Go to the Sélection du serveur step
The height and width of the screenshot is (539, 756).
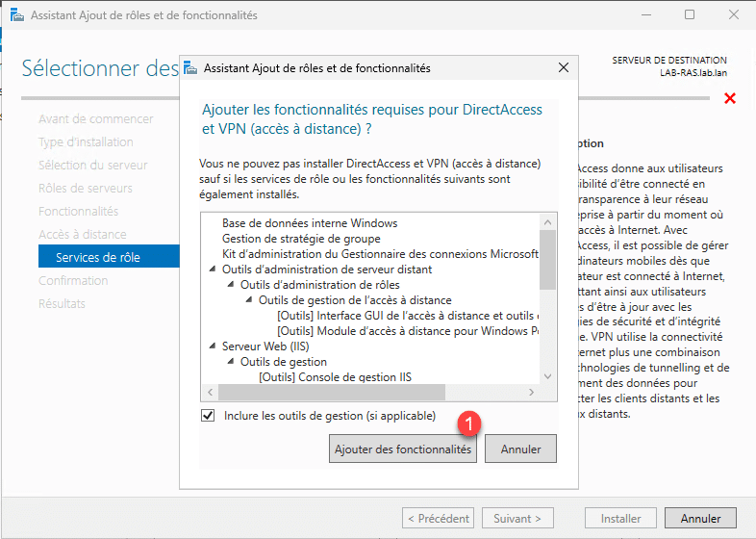click(92, 165)
